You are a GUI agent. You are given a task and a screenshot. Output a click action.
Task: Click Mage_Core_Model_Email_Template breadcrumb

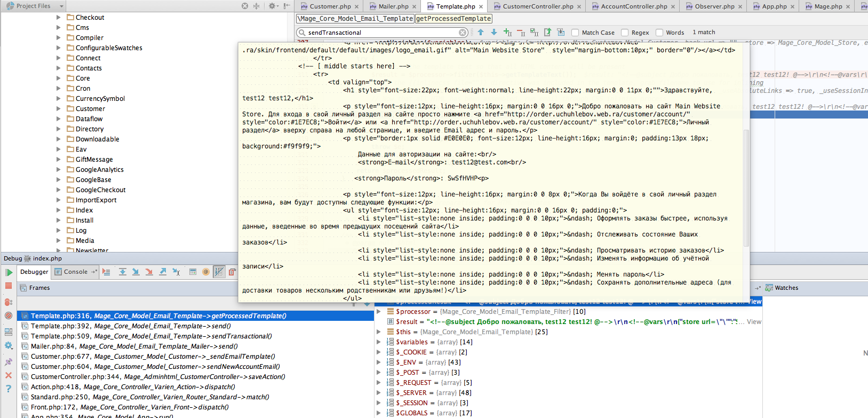click(355, 19)
